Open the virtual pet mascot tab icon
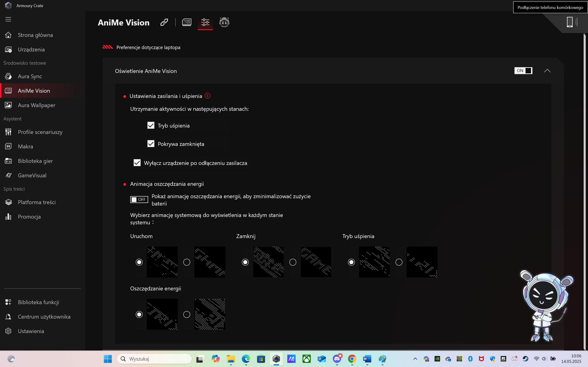Image resolution: width=588 pixels, height=367 pixels. point(224,22)
